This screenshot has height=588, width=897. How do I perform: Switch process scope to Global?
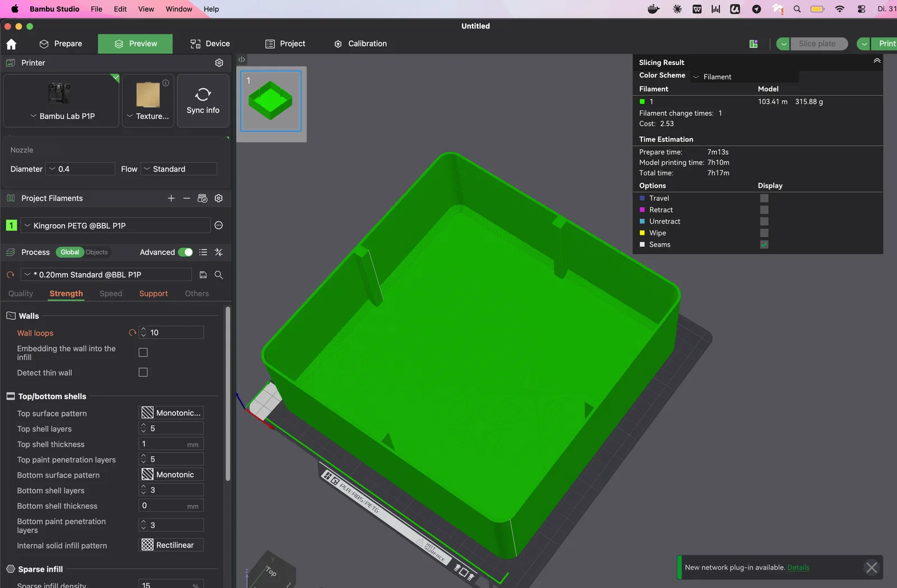(70, 252)
